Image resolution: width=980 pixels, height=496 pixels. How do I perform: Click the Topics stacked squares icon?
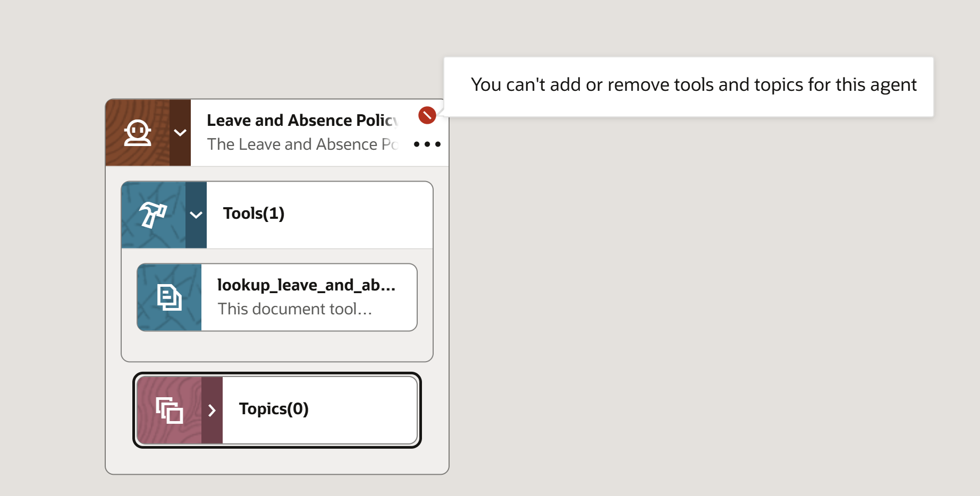tap(170, 410)
